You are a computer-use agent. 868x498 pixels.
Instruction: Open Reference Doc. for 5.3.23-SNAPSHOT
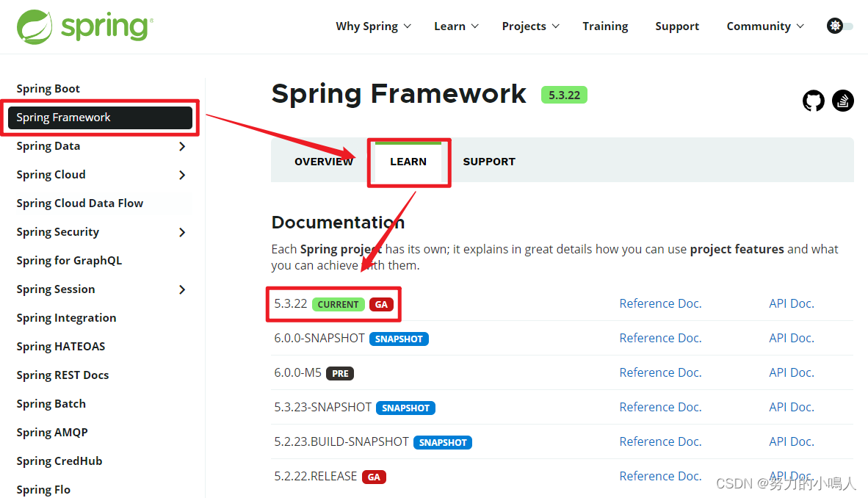660,407
